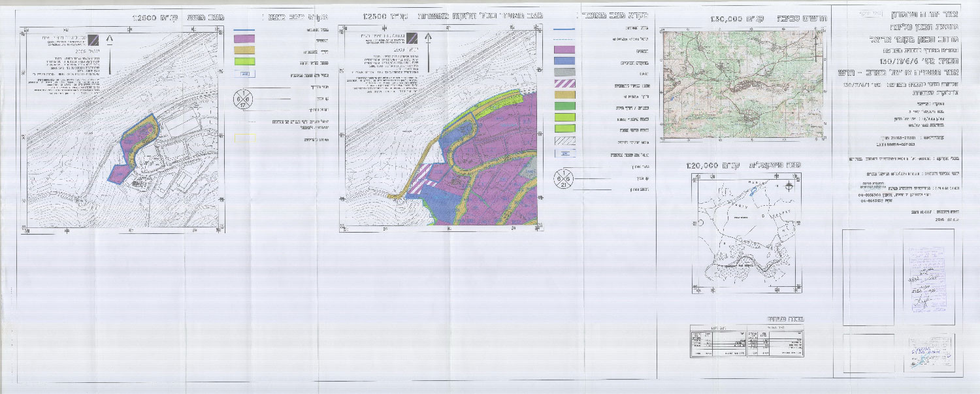Click the blue-outlined plan area on left map
980x394 pixels.
135,146
